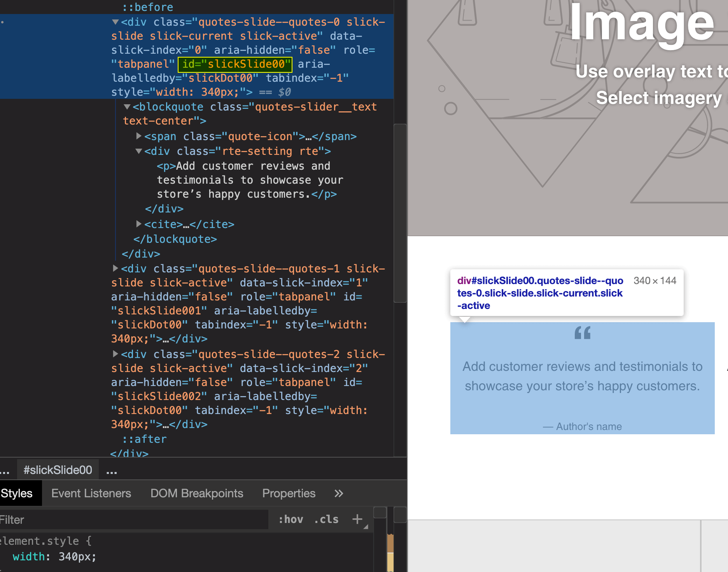The height and width of the screenshot is (572, 728).
Task: Expand the span quote-icon node
Action: pyautogui.click(x=139, y=136)
